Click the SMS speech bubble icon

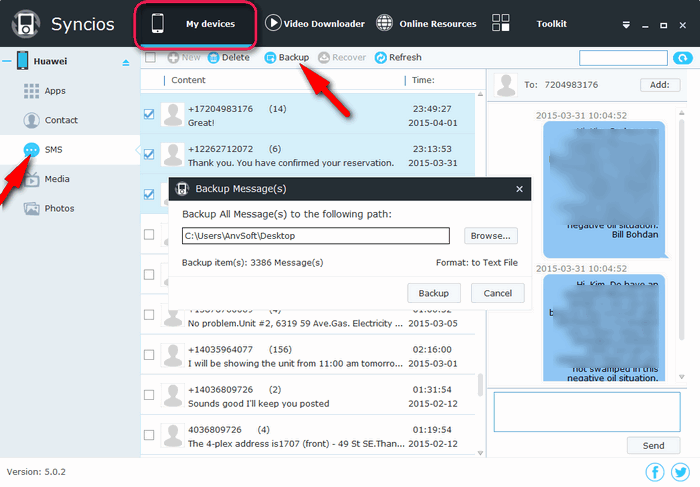click(31, 150)
